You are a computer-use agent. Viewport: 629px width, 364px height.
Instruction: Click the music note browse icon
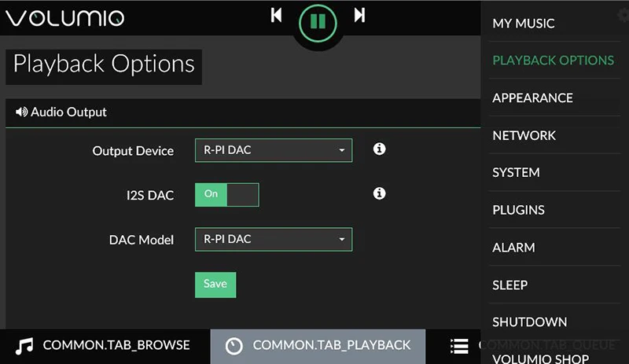(x=24, y=346)
